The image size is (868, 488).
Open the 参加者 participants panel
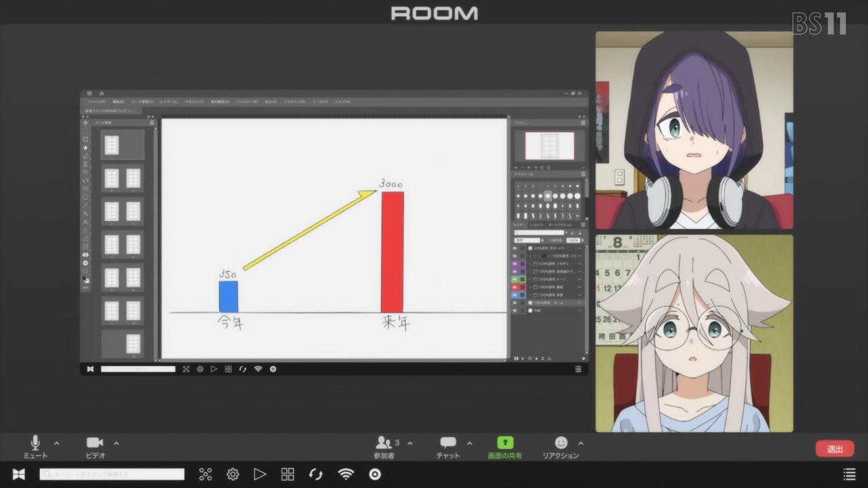tap(384, 447)
